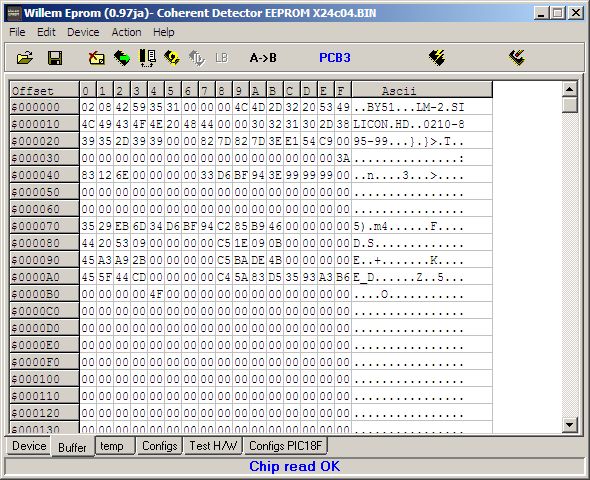590x480 pixels.
Task: Select the Test H/W tab
Action: click(213, 446)
